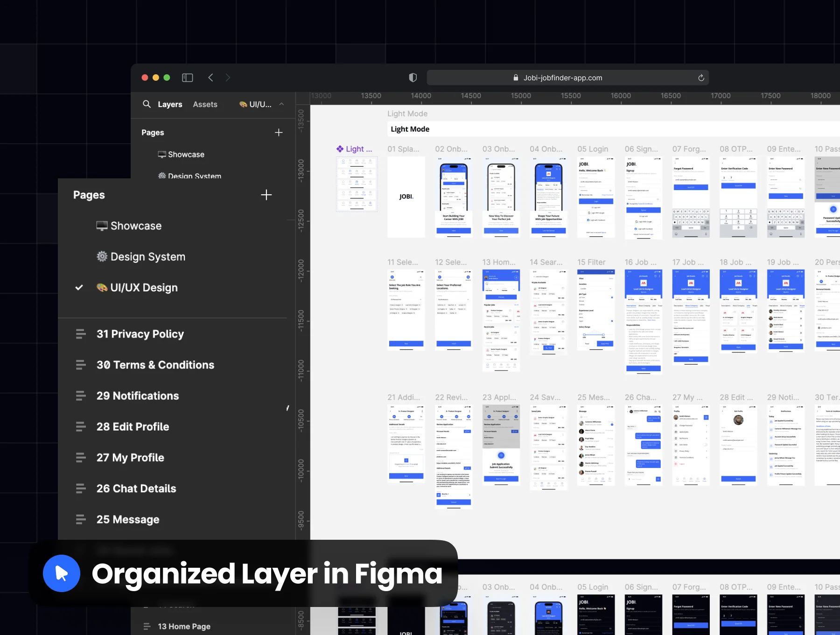Collapse pages with the chevron up arrow
The width and height of the screenshot is (840, 635).
(x=281, y=104)
